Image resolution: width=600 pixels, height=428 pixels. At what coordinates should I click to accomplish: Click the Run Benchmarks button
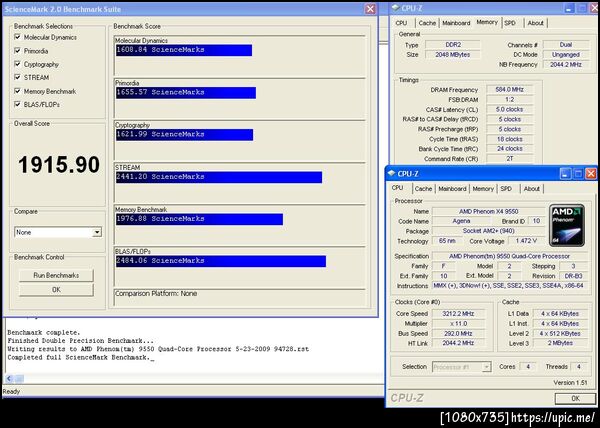click(x=56, y=275)
